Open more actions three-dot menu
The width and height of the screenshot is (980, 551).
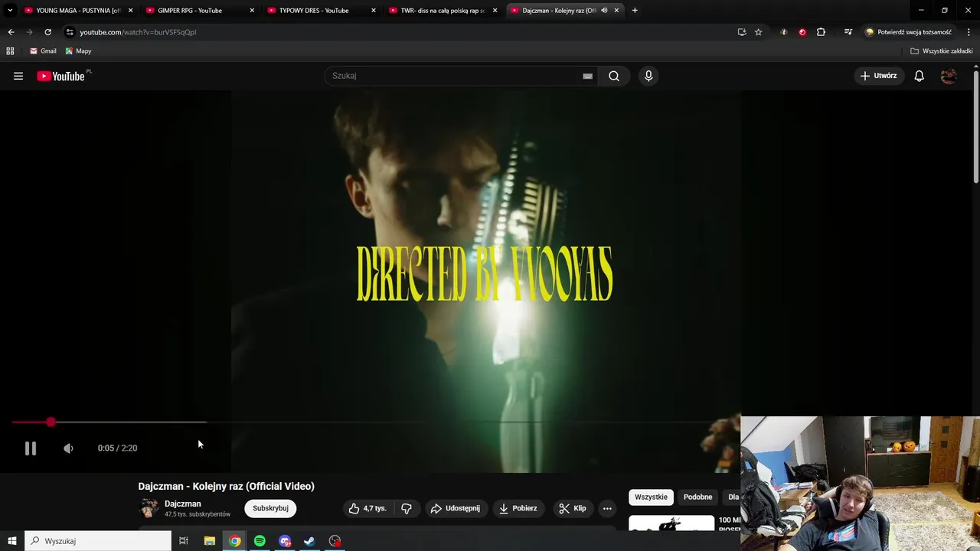(607, 508)
